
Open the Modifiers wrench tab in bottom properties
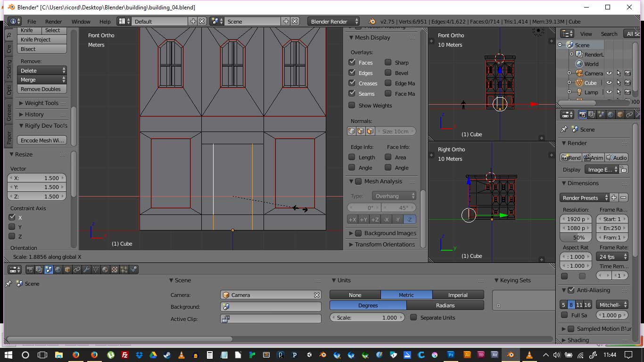click(x=86, y=270)
